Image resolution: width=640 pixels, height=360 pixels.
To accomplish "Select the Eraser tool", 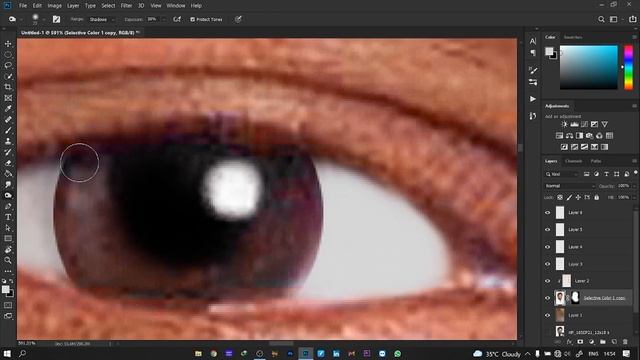I will [x=8, y=163].
